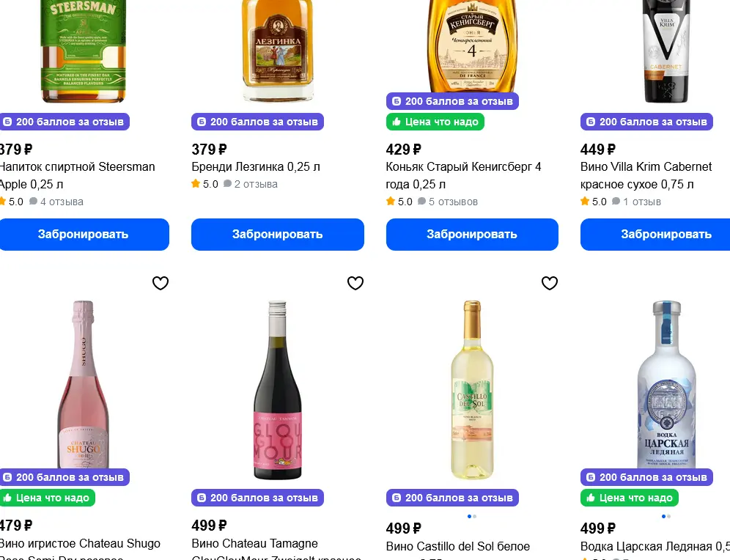Click the Цена что надо badge on Кенигсберг

point(435,122)
